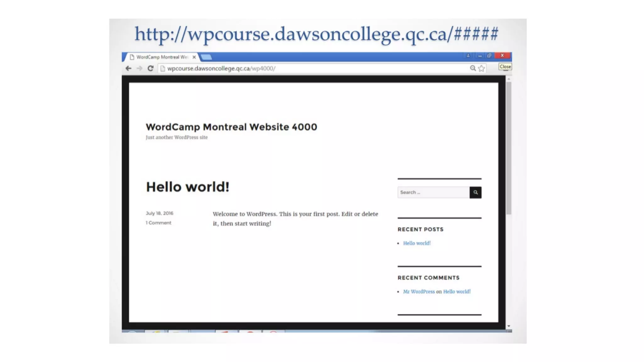Close the WordCamp Montreal tab

(x=194, y=57)
